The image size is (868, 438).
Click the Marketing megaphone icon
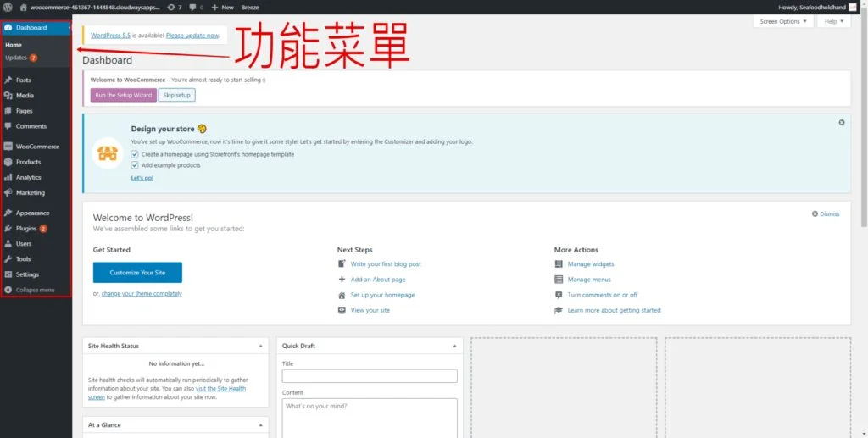8,192
